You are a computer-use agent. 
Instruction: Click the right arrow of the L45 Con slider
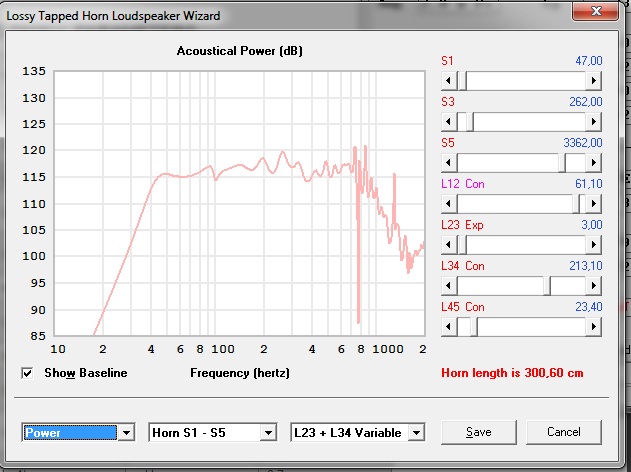tap(594, 327)
